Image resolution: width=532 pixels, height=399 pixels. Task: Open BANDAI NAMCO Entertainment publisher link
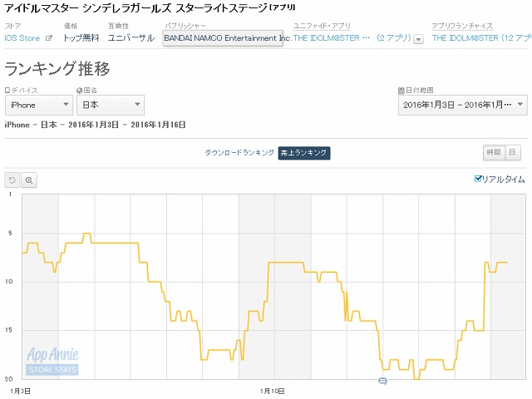[x=227, y=38]
